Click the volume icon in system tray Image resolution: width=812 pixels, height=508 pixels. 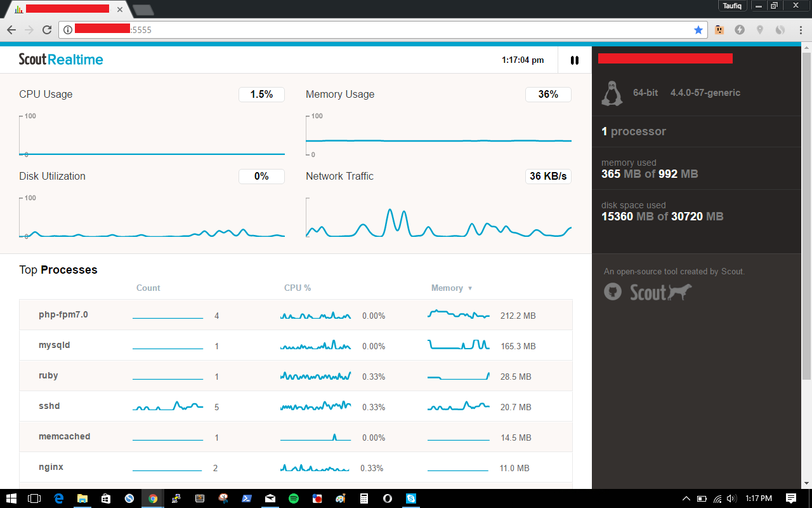point(731,498)
